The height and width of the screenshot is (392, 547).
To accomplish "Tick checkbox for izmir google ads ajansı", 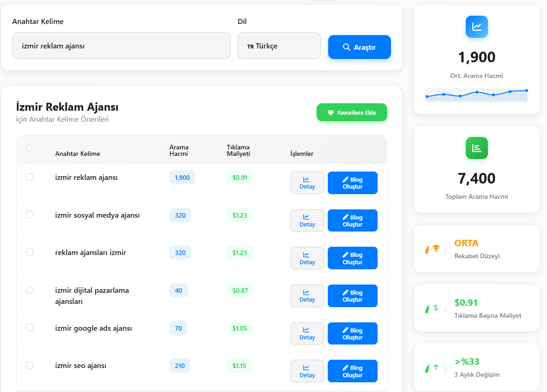I will tap(30, 327).
